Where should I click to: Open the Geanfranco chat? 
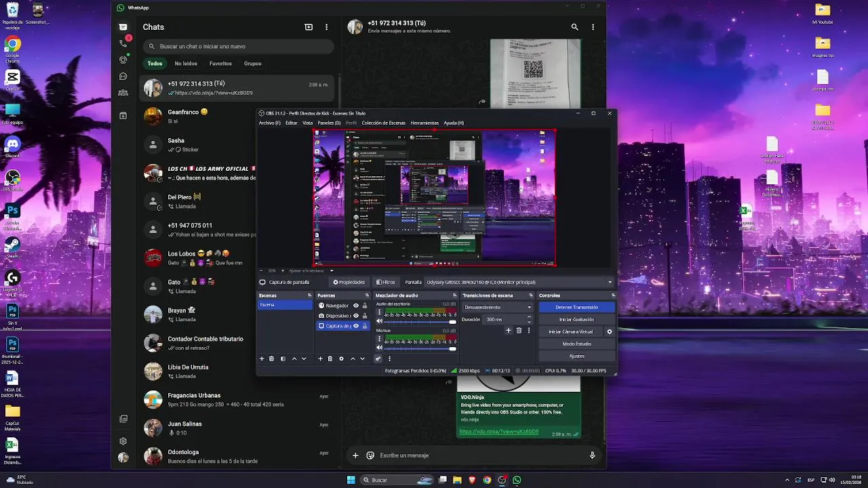[x=237, y=116]
